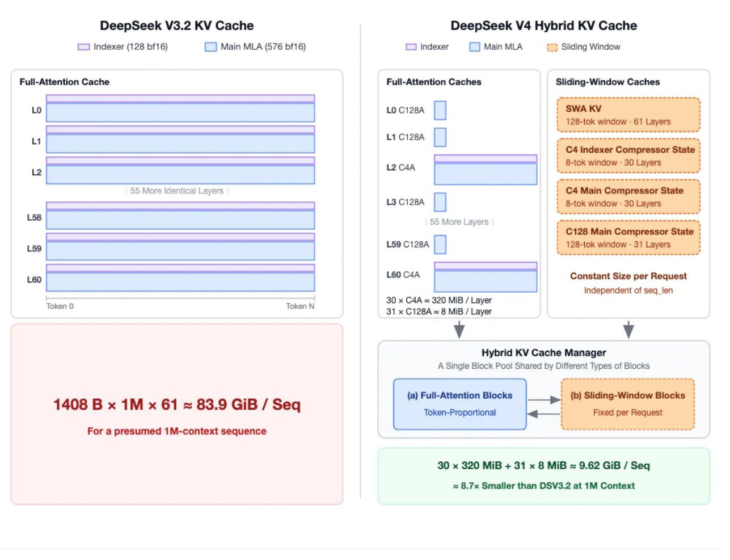Click the Sliding Window legend label

pos(590,47)
